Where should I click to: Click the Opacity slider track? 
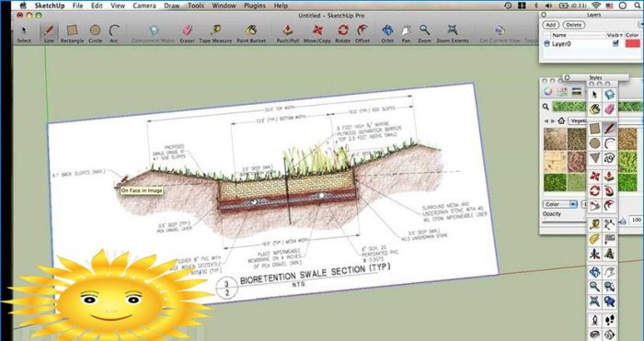(565, 222)
